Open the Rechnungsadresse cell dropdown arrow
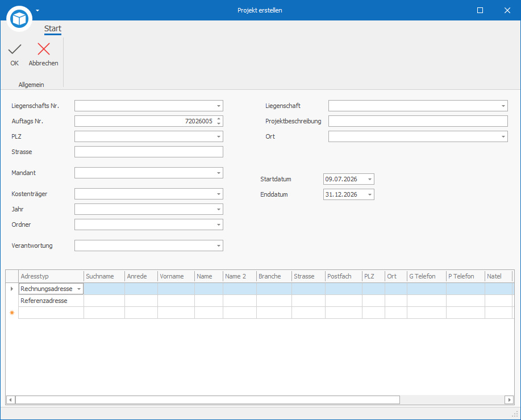521x420 pixels. point(79,289)
